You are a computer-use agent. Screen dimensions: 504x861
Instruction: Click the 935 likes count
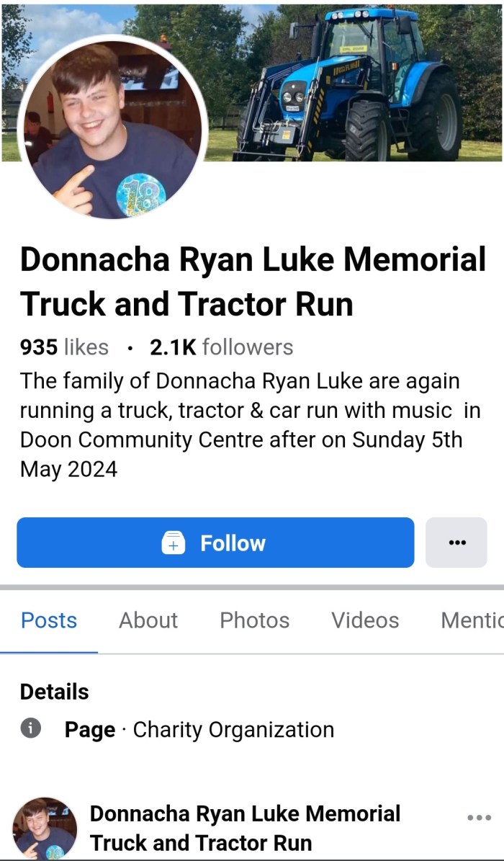(x=64, y=347)
